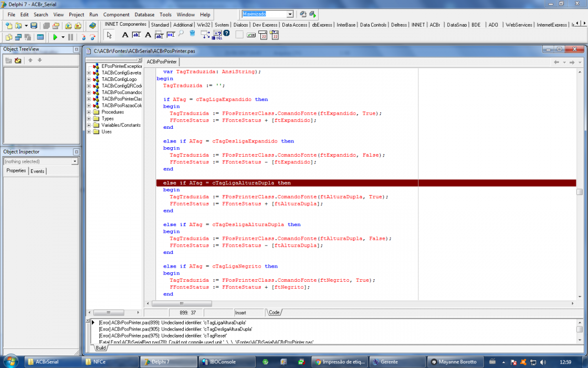Viewport: 588px width, 368px height.
Task: Expand the Uses folder node
Action: click(89, 132)
